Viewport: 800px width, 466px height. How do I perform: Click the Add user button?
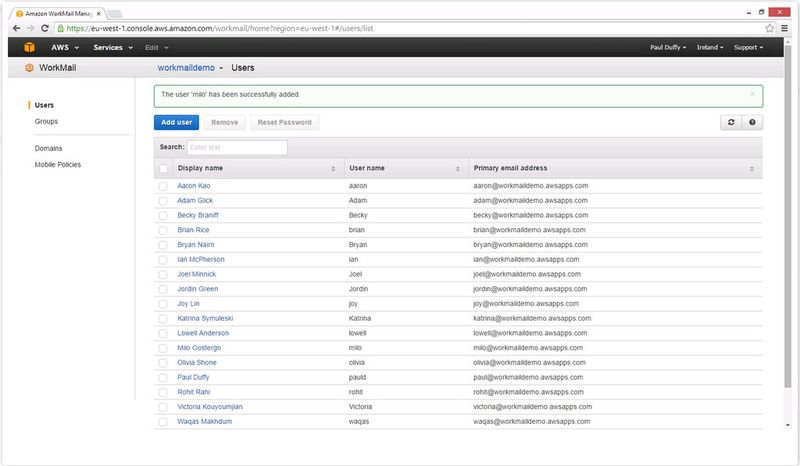click(x=177, y=122)
